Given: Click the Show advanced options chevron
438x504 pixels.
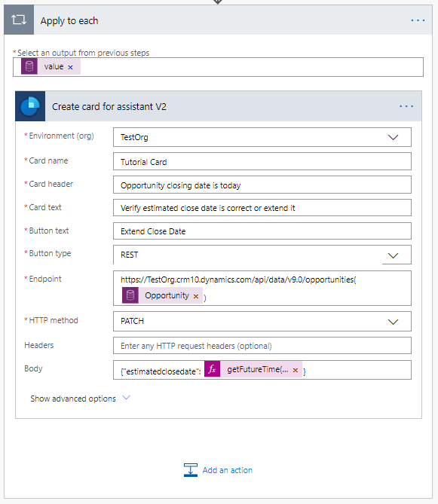Looking at the screenshot, I should [x=126, y=398].
